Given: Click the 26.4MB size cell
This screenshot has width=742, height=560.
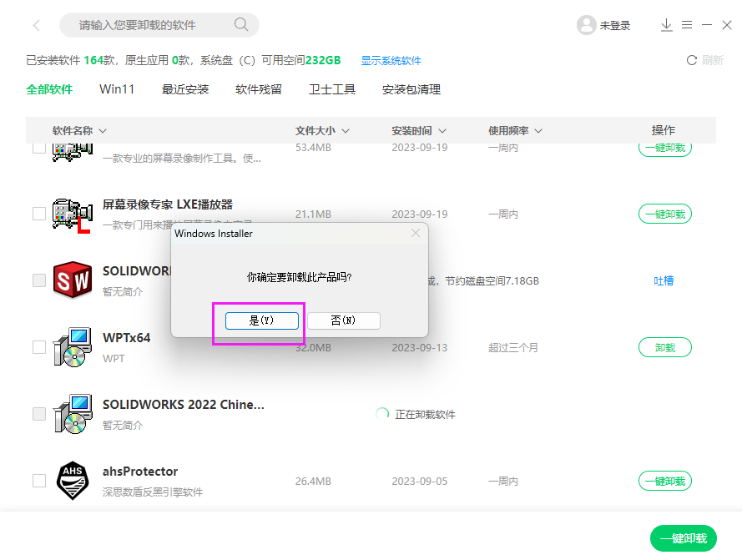Looking at the screenshot, I should click(x=313, y=481).
